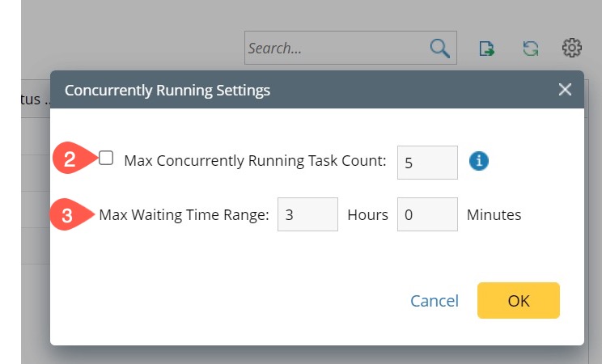Select the Minutes input field showing 0
602x364 pixels.
click(x=427, y=215)
